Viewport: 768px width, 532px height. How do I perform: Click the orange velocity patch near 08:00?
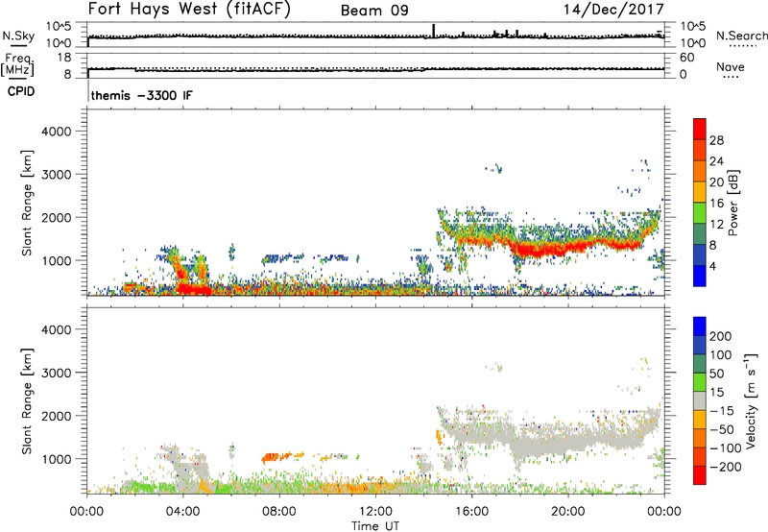[276, 457]
